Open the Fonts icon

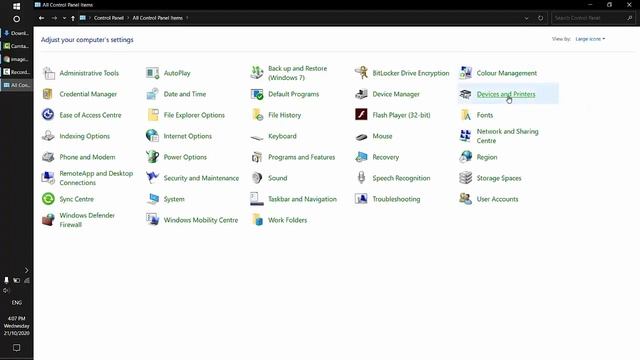[466, 115]
